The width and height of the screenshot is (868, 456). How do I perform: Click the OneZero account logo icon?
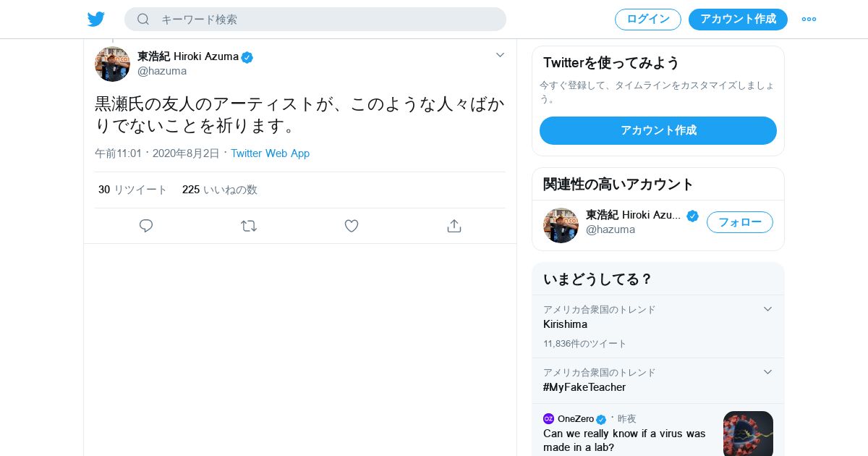(x=549, y=419)
